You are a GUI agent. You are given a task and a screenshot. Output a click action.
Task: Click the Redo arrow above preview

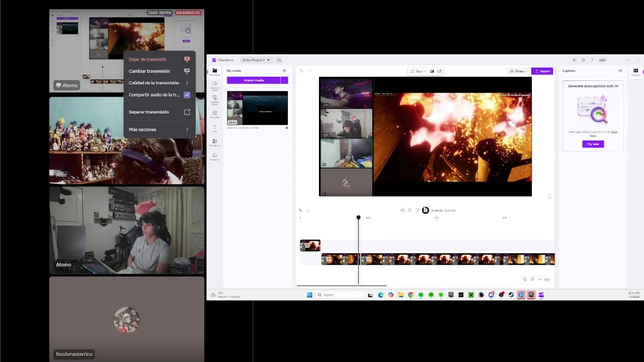[309, 71]
